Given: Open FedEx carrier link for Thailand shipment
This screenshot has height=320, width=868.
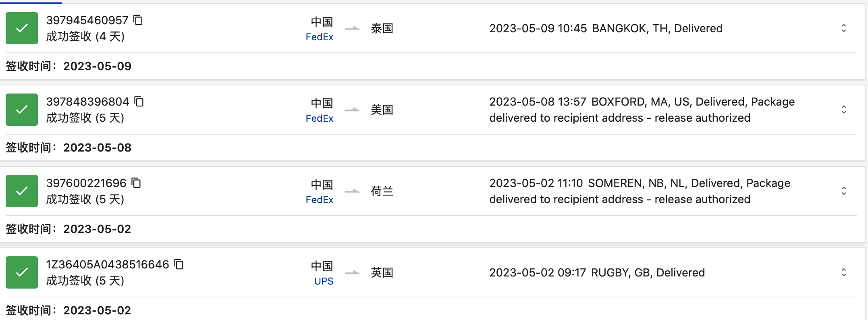Looking at the screenshot, I should point(319,37).
